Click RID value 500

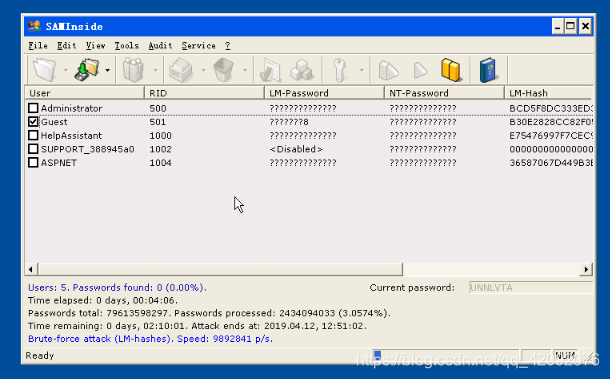click(x=158, y=108)
